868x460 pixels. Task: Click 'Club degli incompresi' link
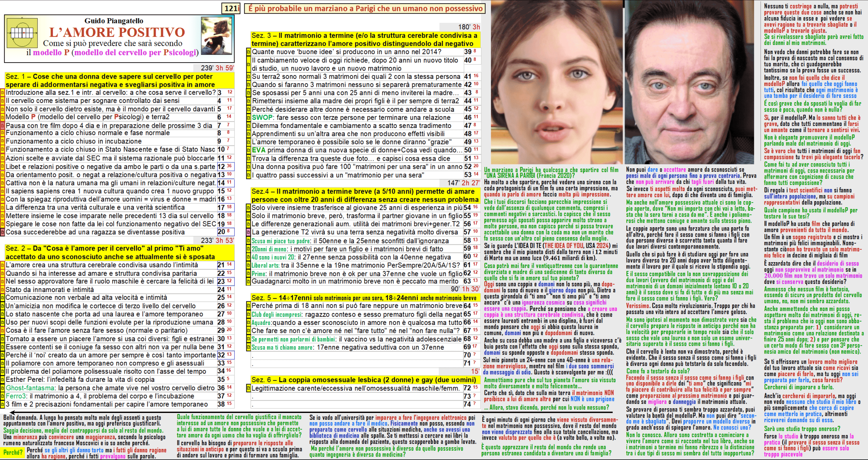click(x=276, y=314)
